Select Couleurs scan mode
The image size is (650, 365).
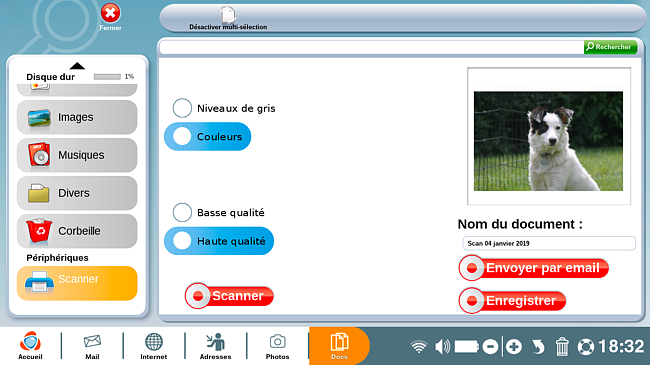pos(208,136)
